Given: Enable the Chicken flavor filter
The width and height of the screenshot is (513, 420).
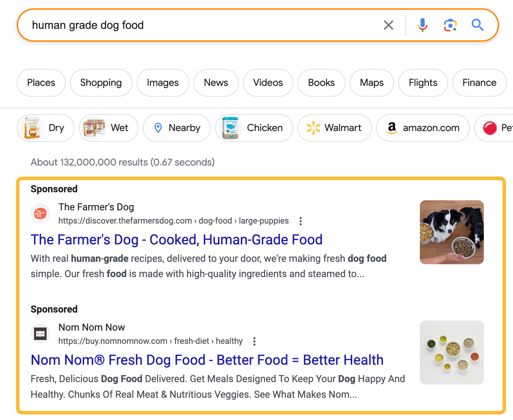Looking at the screenshot, I should click(x=254, y=128).
